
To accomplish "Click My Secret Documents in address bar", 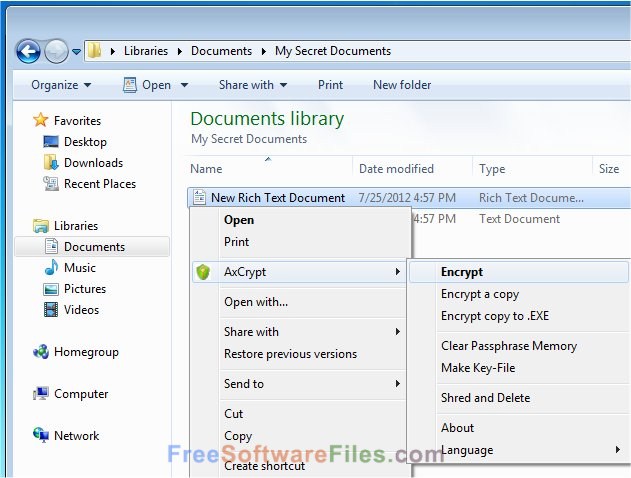I will [x=333, y=51].
